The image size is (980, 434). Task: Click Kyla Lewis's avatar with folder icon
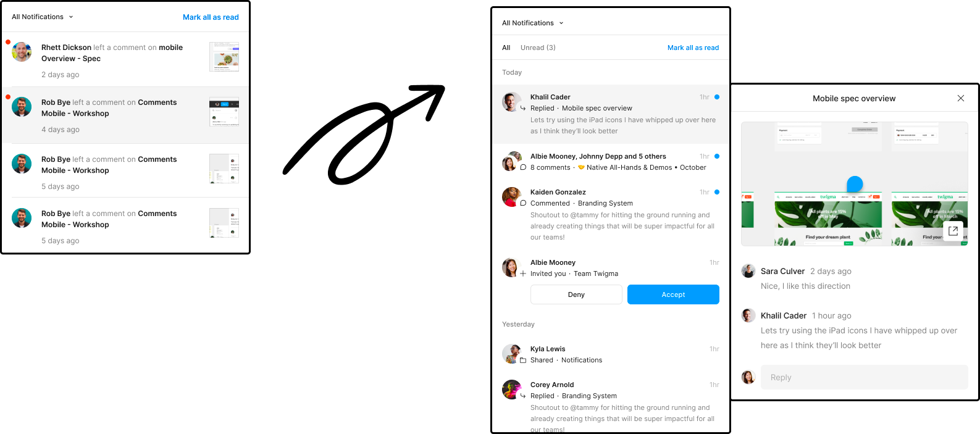[x=511, y=354]
